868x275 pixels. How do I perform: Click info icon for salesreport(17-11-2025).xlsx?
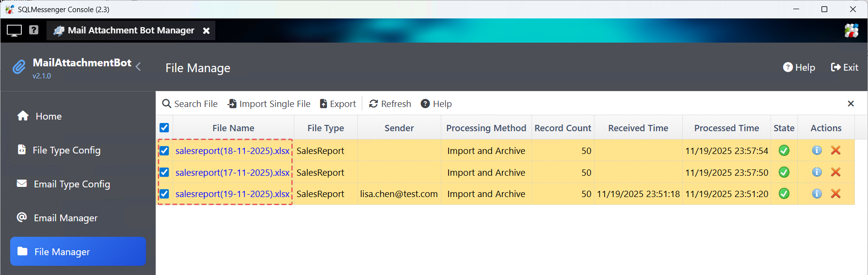tap(817, 172)
